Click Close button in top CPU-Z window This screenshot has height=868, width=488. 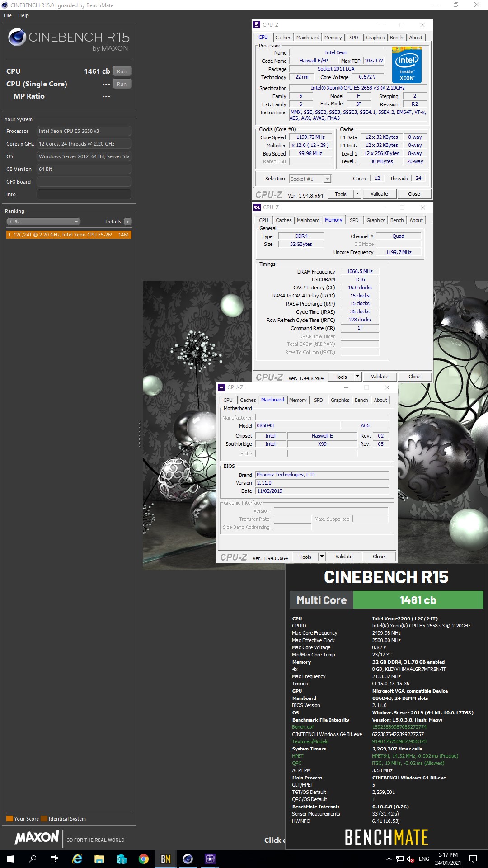[414, 194]
